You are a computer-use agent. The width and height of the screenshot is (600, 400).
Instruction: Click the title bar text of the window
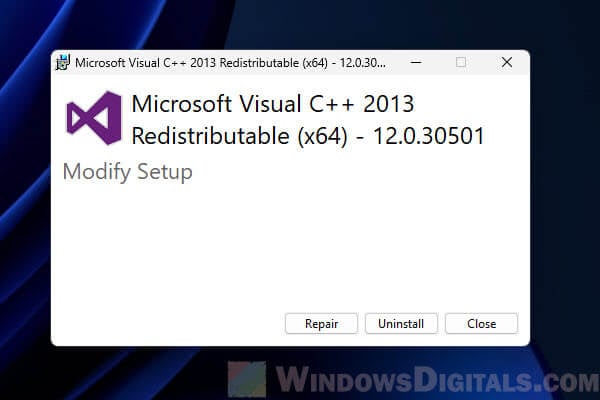[x=230, y=62]
